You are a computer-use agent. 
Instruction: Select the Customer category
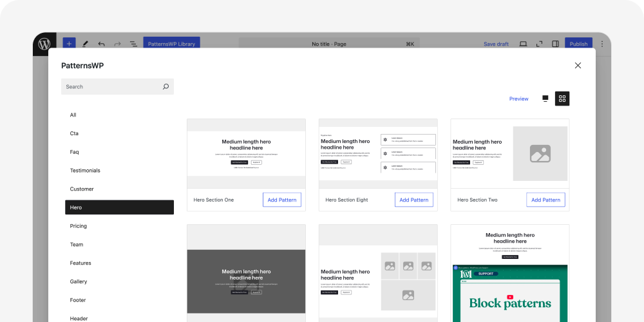[x=120, y=189]
